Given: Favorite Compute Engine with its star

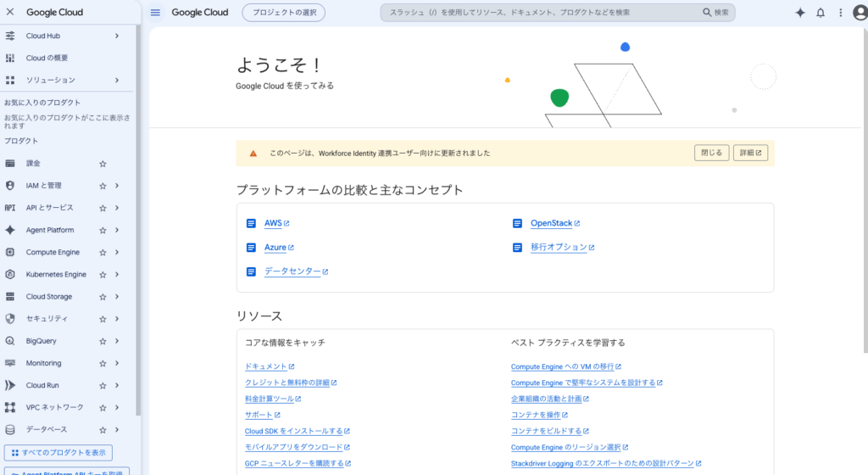Looking at the screenshot, I should tap(103, 253).
